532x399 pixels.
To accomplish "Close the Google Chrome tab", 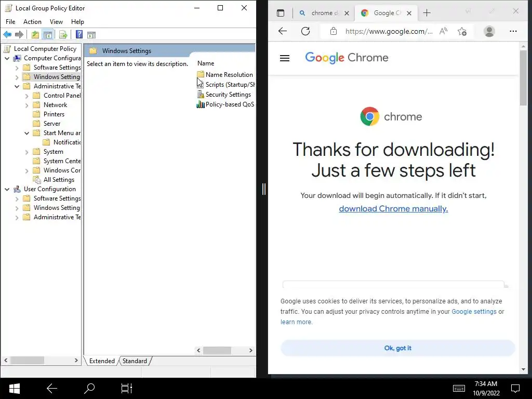I will coord(409,13).
